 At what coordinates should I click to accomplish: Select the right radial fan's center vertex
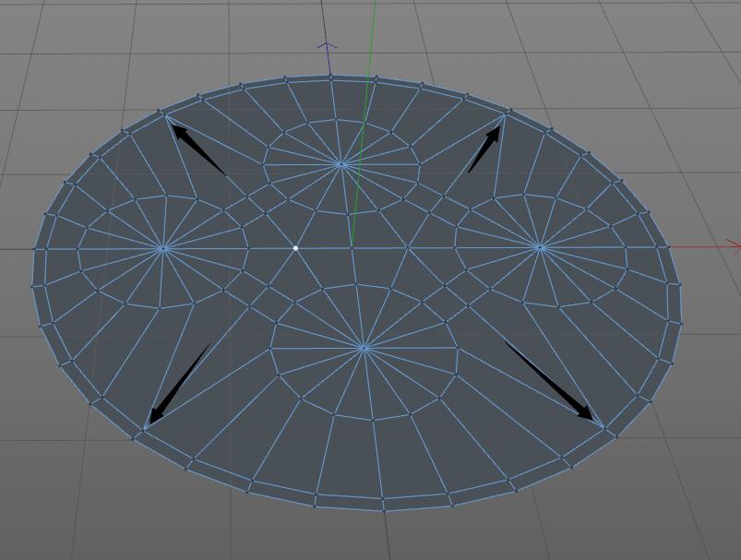click(x=541, y=246)
